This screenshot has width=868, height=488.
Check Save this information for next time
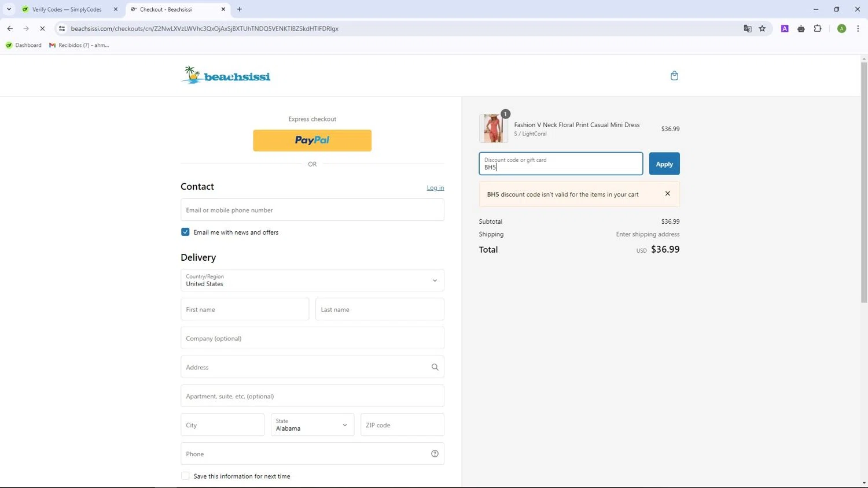click(x=185, y=476)
